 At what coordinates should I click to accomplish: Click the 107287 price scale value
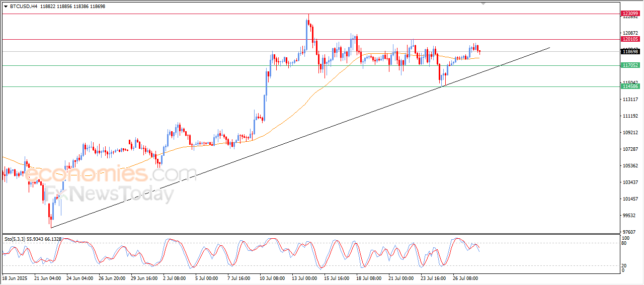point(630,149)
